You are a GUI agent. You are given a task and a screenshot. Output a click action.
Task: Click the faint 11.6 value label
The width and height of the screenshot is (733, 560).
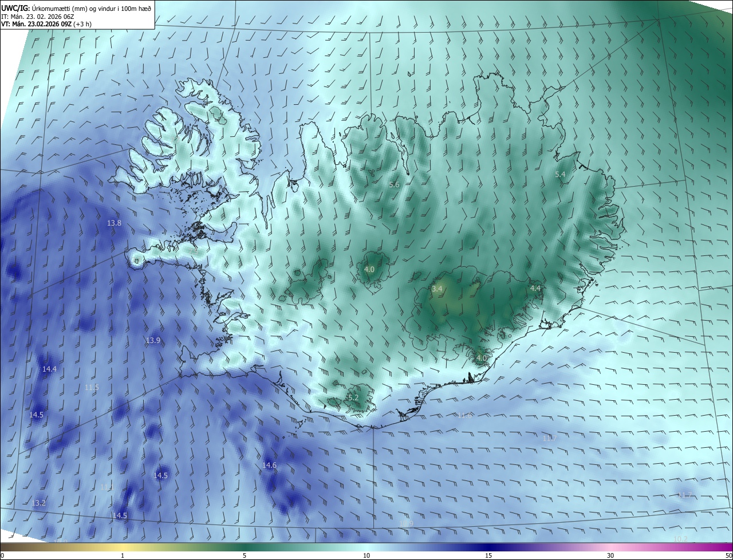tap(464, 415)
